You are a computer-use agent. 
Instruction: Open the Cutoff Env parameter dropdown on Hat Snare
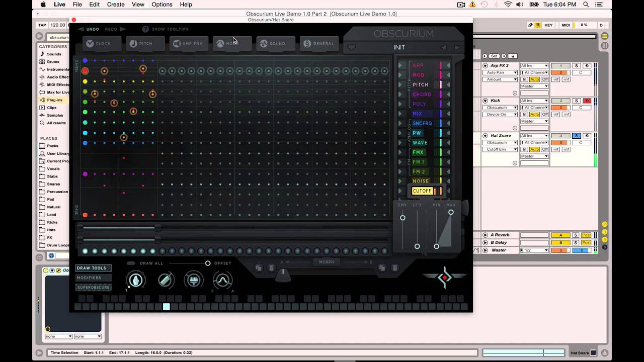click(x=500, y=149)
